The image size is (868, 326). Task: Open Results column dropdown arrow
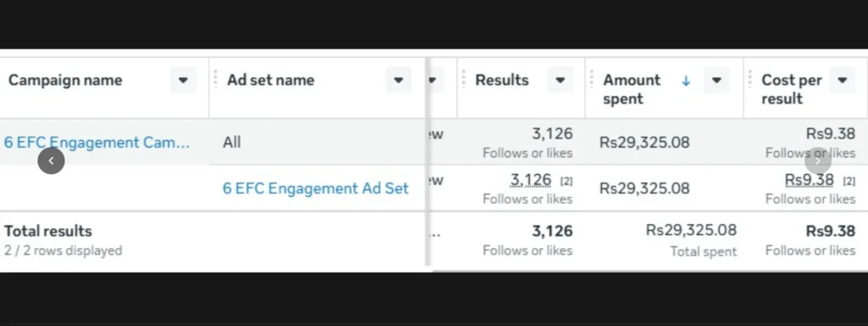pyautogui.click(x=559, y=81)
